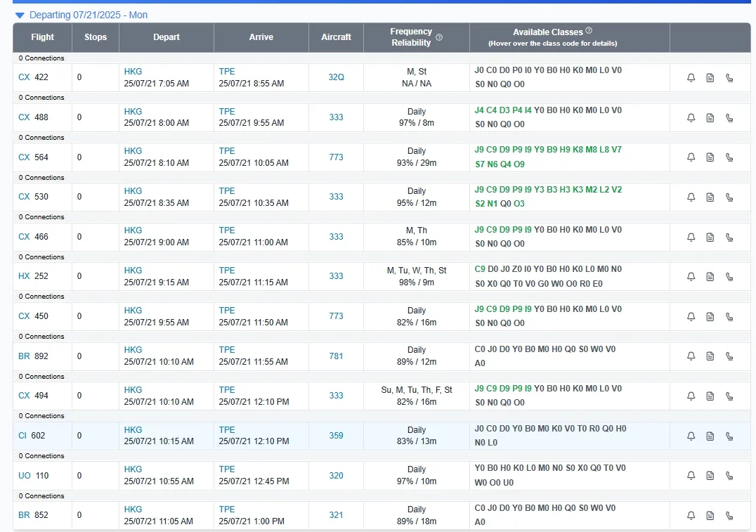Open the document icon for CX 450
Viewport: 756px width, 532px height.
pos(710,317)
